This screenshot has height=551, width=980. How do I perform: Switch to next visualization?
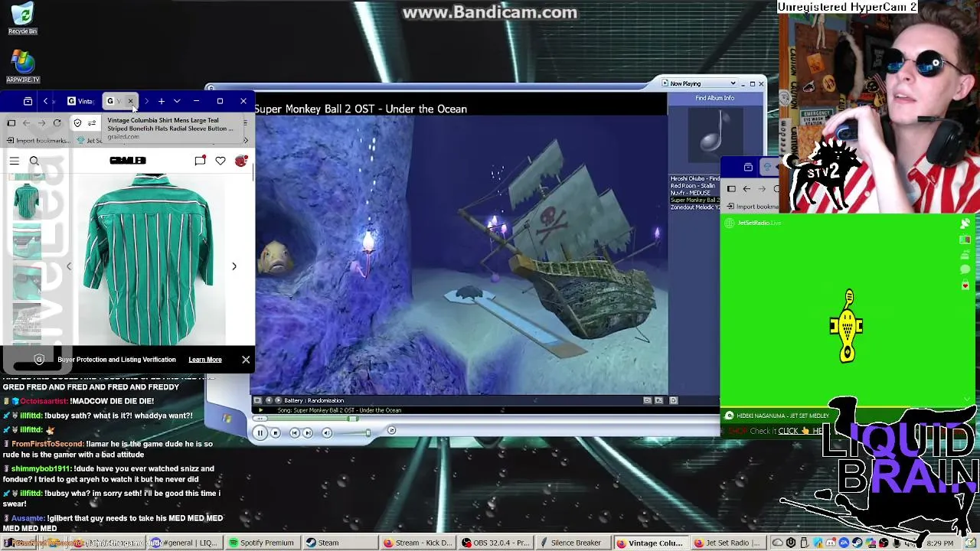pos(277,400)
